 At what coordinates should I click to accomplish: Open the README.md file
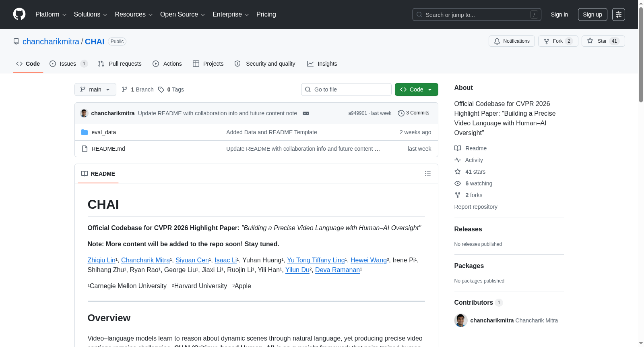coord(108,149)
